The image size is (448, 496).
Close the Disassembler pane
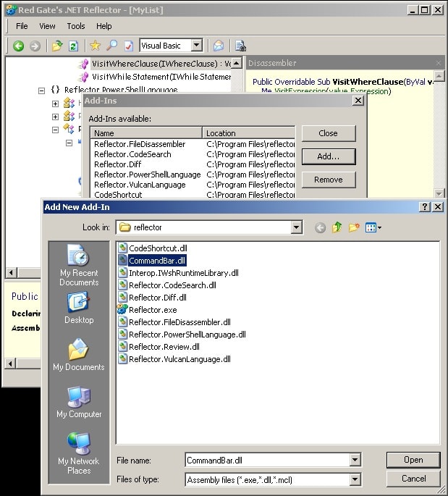point(439,63)
